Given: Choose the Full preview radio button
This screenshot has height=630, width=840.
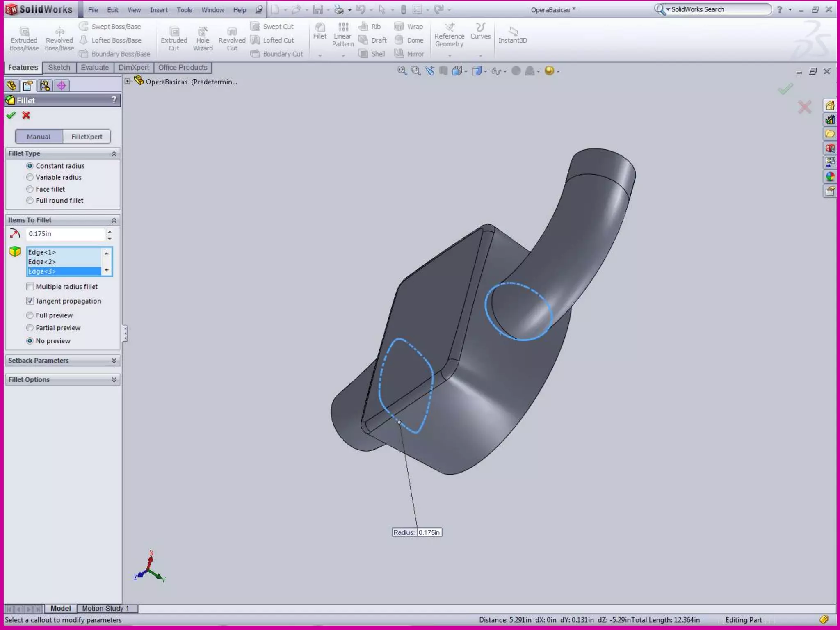Looking at the screenshot, I should (30, 315).
